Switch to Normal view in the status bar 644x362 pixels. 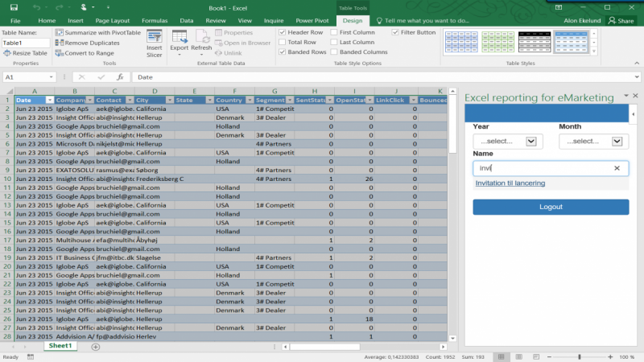point(501,356)
